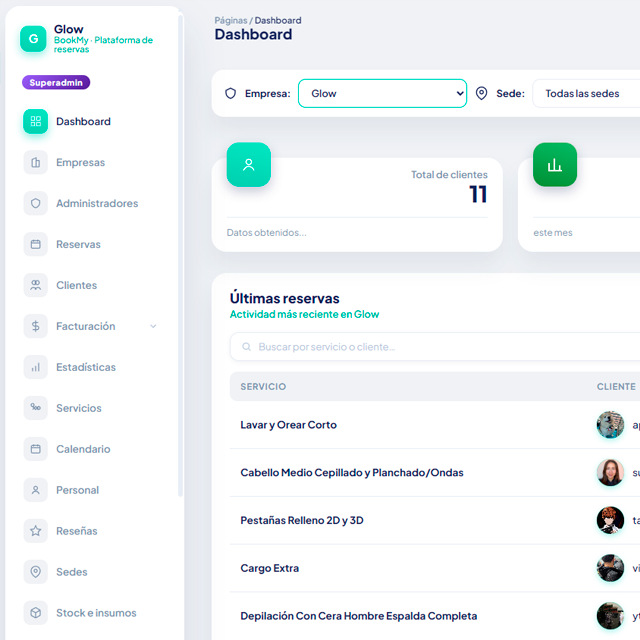Open the Servicios menu item
This screenshot has width=640, height=640.
coord(90,408)
